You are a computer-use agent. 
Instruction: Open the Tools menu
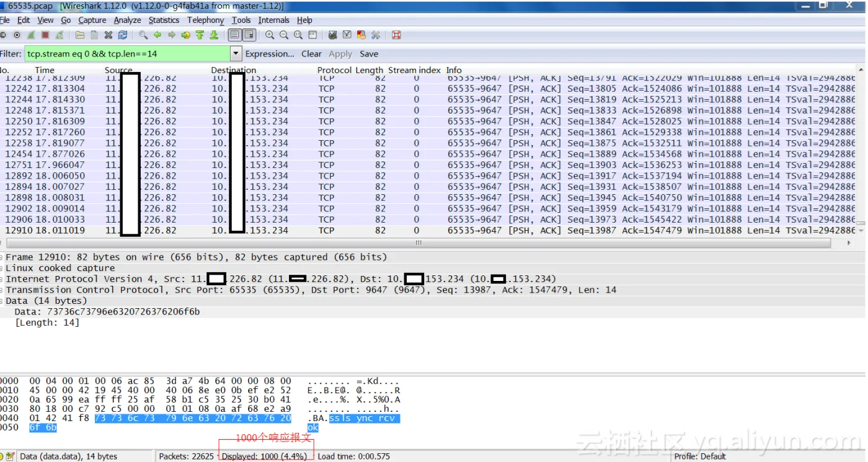241,20
